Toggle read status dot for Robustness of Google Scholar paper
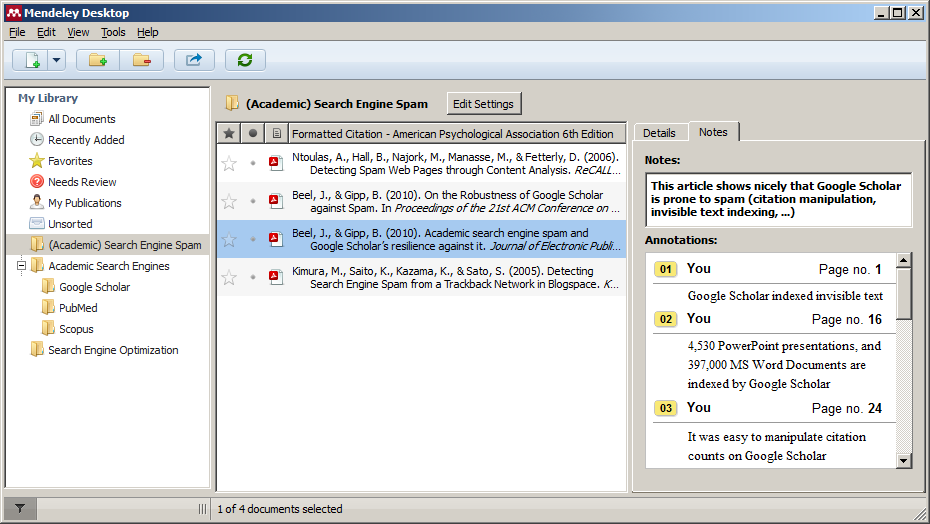 tap(253, 201)
